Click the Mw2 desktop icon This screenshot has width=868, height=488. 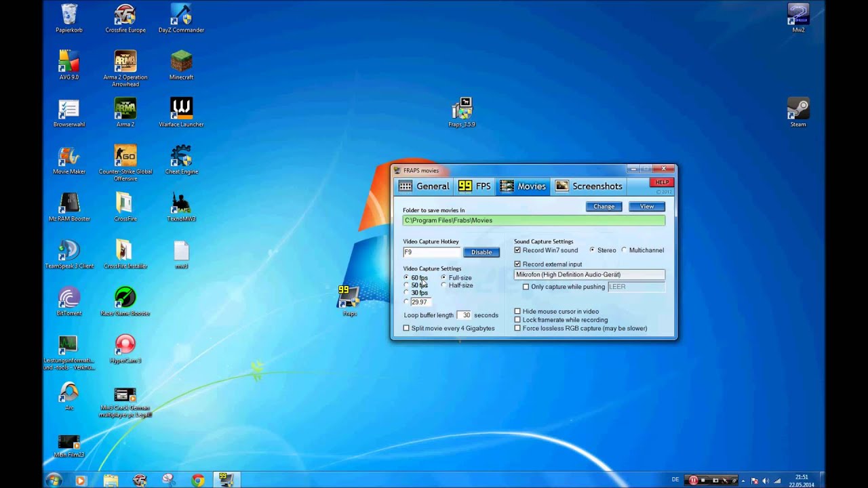[x=798, y=18]
